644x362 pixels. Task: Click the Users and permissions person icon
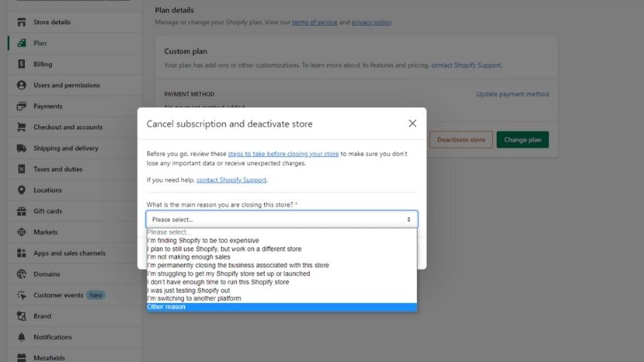pos(21,84)
